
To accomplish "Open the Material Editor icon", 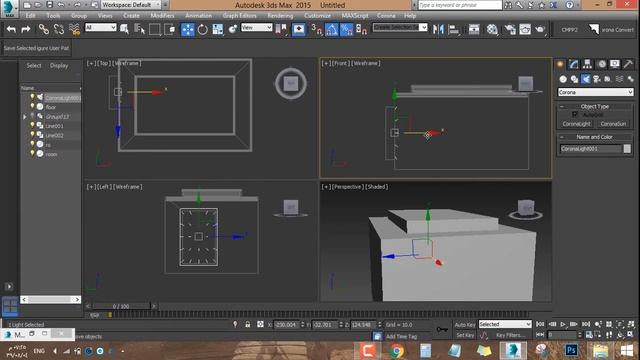I will coord(492,29).
